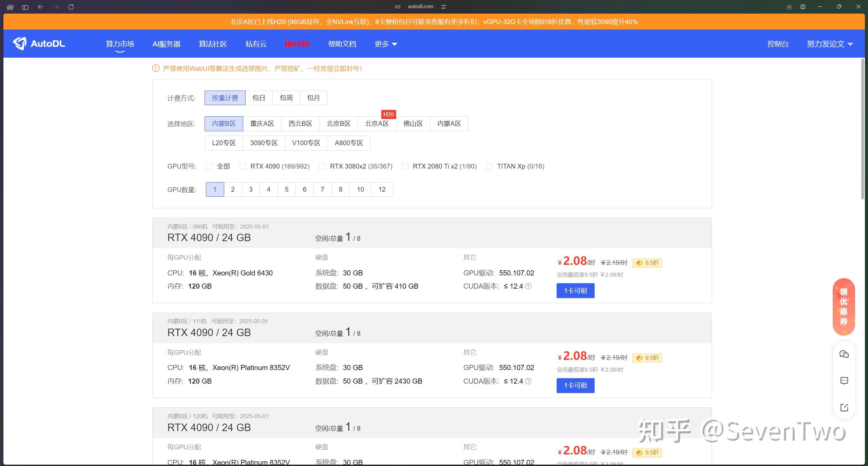Select the 北京A区 region tab

click(377, 124)
